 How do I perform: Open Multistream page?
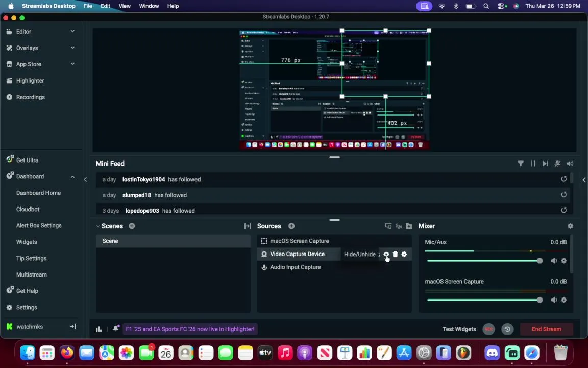pyautogui.click(x=32, y=274)
